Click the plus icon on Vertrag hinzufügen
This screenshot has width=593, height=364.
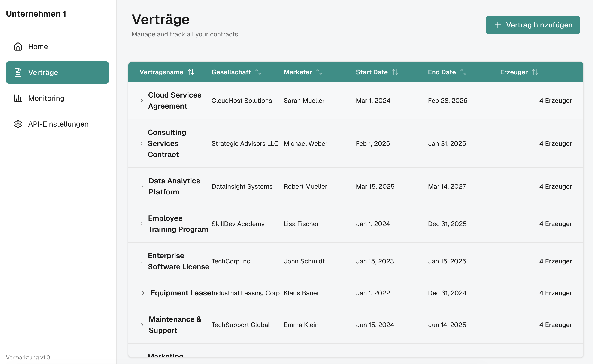[498, 25]
